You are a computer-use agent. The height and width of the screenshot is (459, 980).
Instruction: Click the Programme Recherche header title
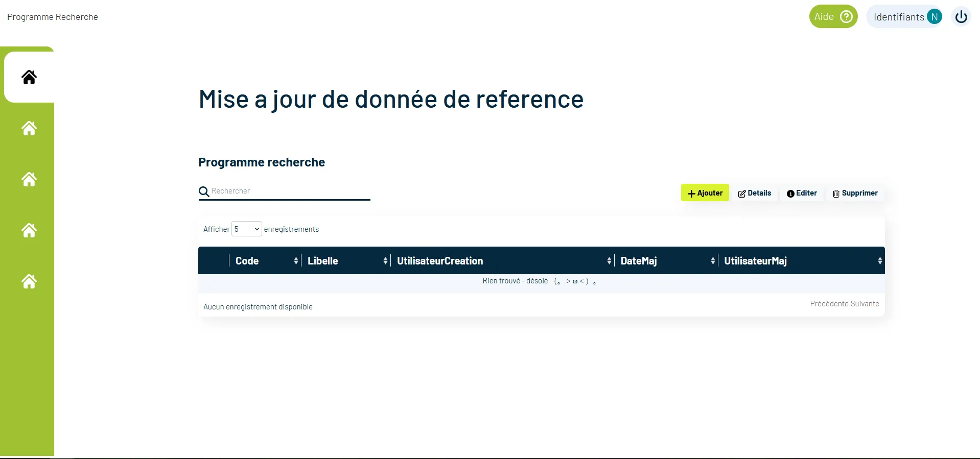[x=53, y=17]
